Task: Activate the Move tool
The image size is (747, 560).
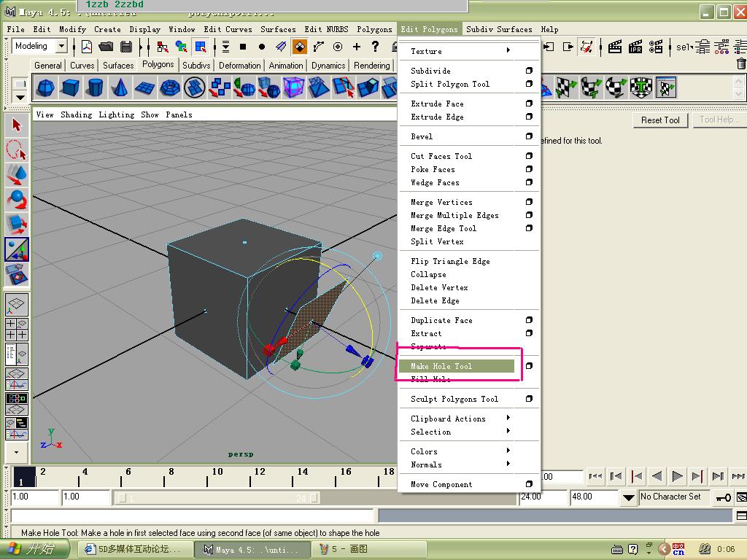Action: (17, 174)
